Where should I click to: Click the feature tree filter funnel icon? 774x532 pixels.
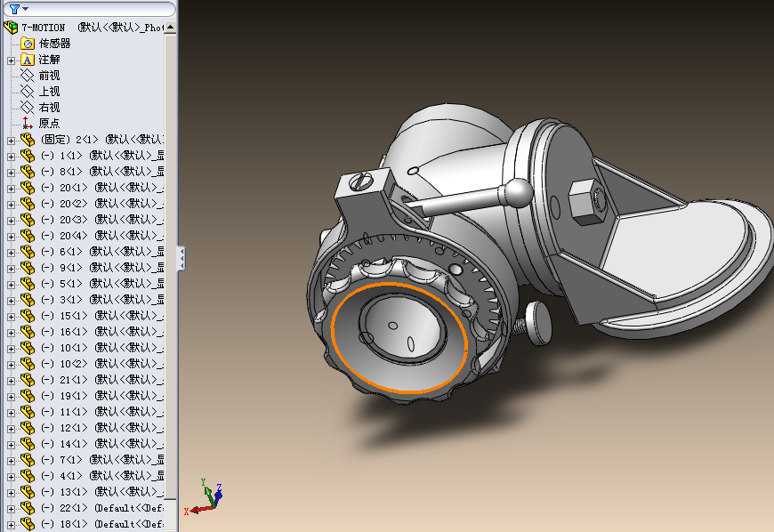tap(14, 9)
